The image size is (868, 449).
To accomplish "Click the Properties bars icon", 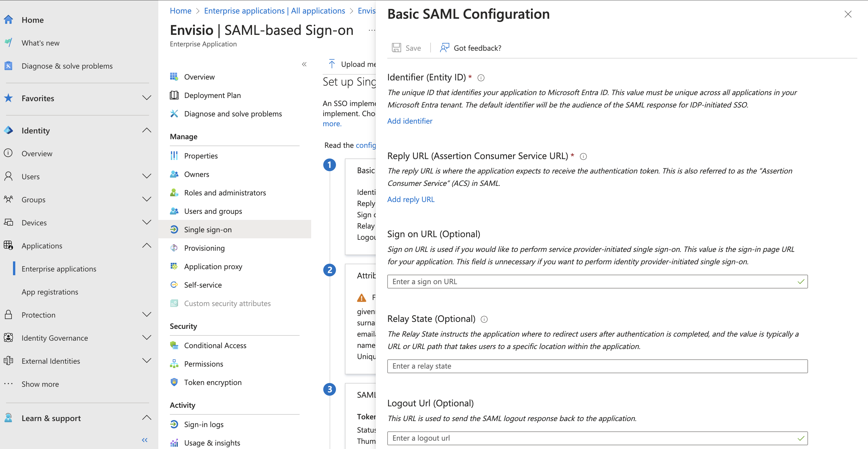I will pos(174,156).
